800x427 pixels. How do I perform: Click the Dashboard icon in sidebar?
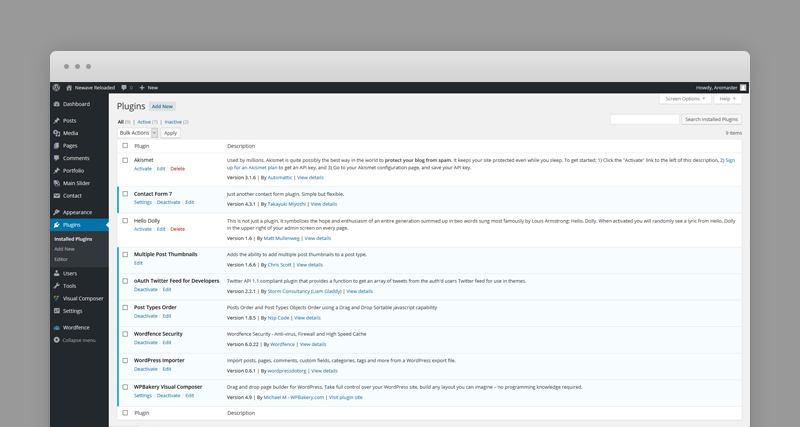coord(57,104)
